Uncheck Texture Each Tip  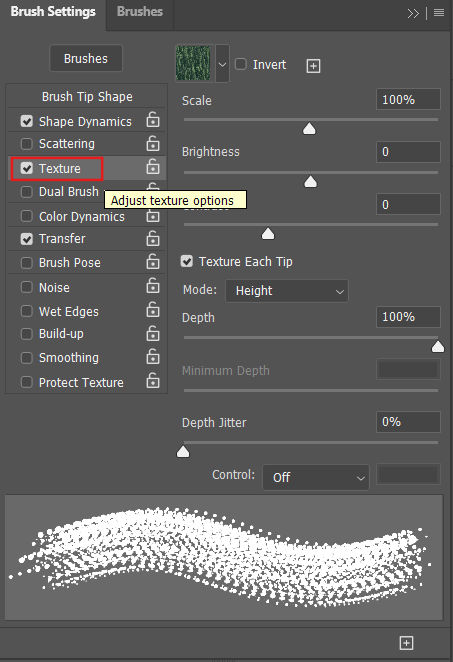coord(187,261)
